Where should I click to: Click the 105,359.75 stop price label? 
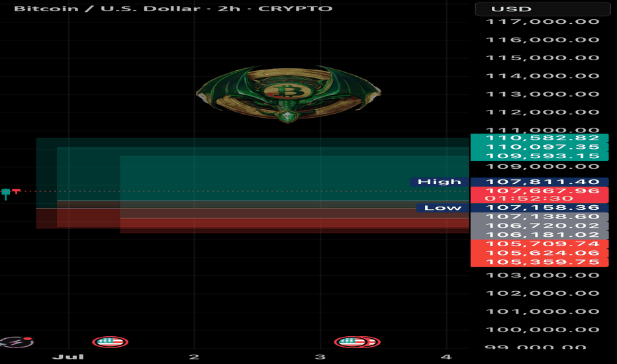click(x=540, y=262)
